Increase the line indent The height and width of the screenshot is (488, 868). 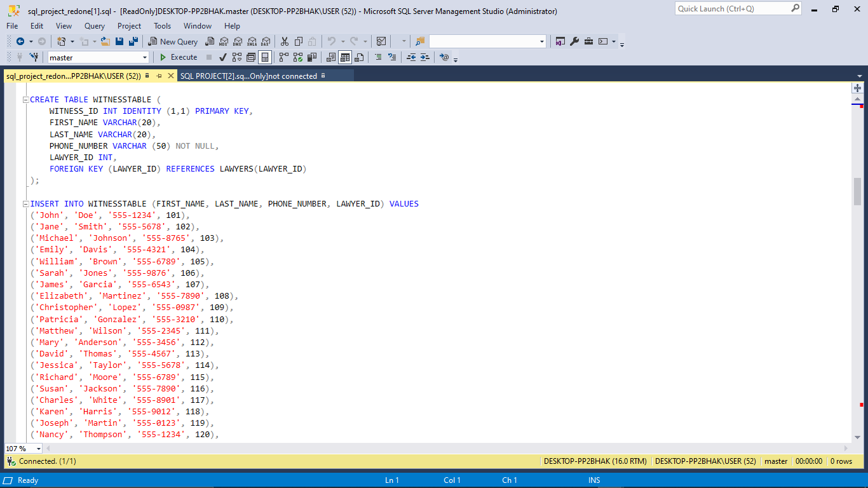coord(425,57)
